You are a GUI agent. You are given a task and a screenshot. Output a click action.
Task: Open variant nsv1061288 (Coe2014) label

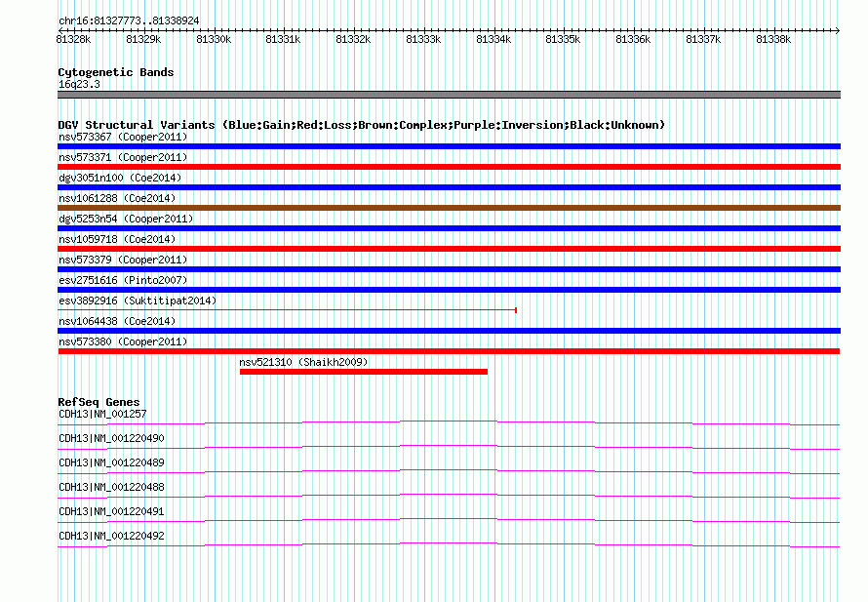[x=117, y=198]
